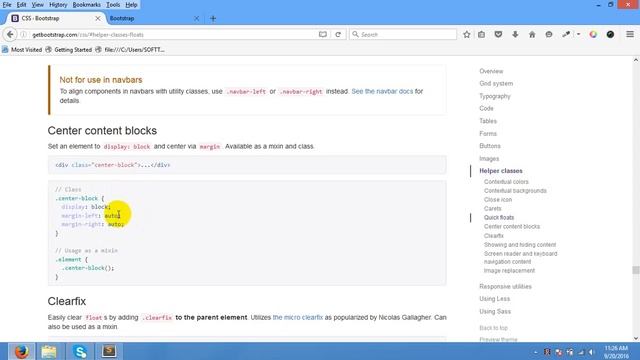Open the Most Visited bookmarks folder

coord(22,50)
